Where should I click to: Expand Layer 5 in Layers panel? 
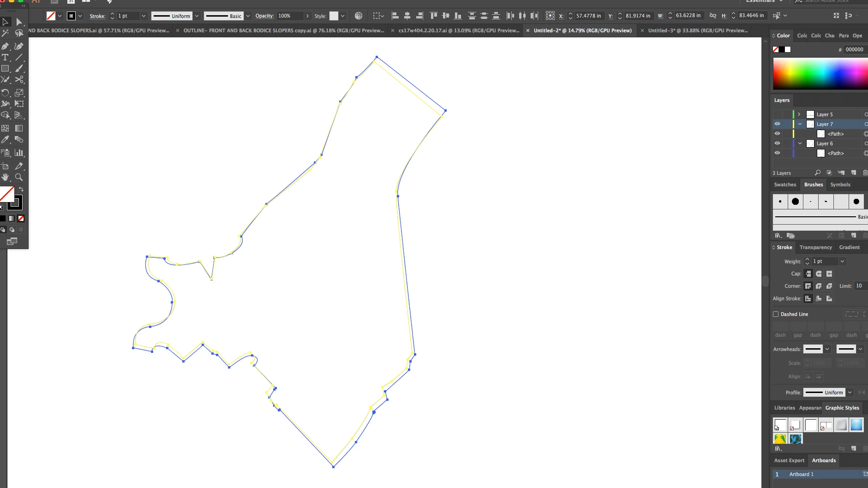click(x=799, y=114)
